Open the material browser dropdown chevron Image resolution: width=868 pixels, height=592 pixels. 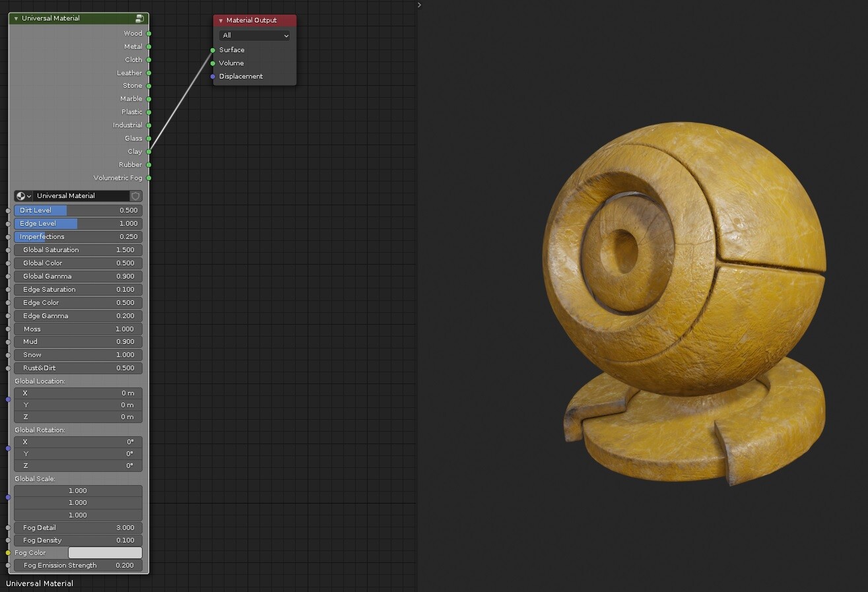click(28, 196)
